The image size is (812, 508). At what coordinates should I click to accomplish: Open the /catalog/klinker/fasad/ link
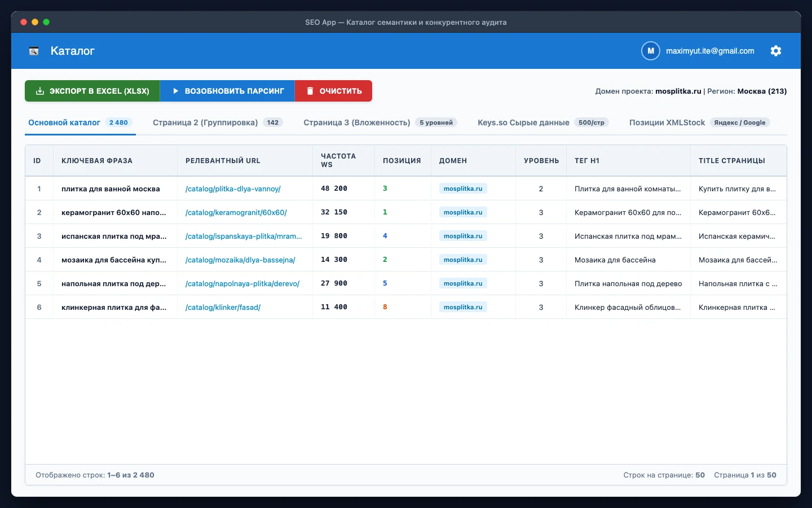tap(223, 307)
